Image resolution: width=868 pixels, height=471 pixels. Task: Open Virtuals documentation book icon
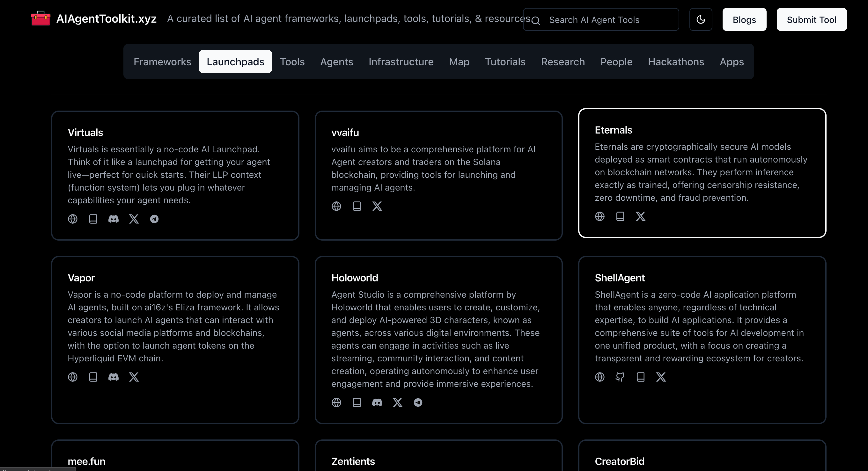click(x=93, y=219)
